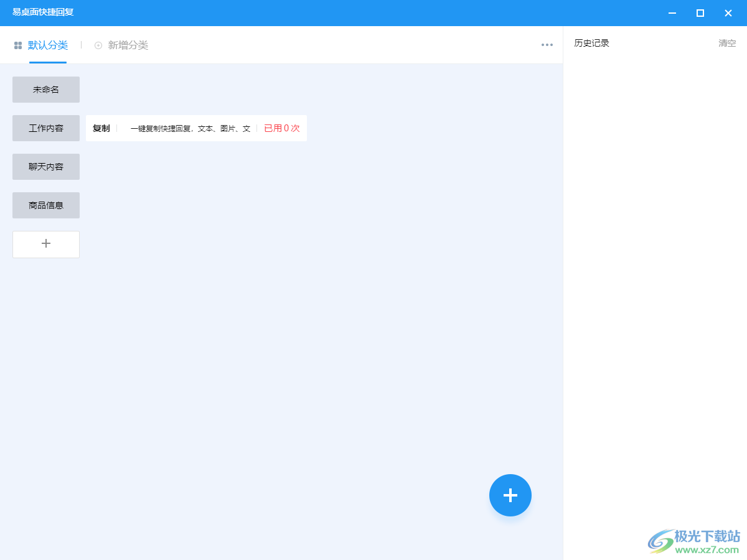Open the 默认分类 tab
Viewport: 747px width, 560px height.
[47, 45]
